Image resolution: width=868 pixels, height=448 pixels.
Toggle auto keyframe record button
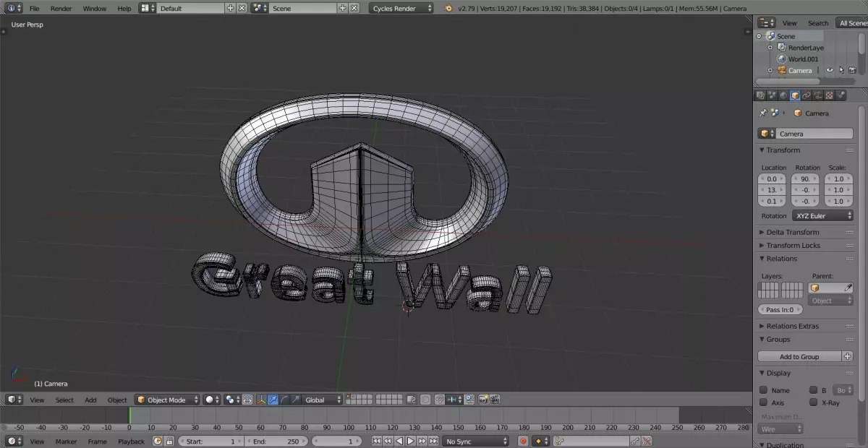(523, 441)
